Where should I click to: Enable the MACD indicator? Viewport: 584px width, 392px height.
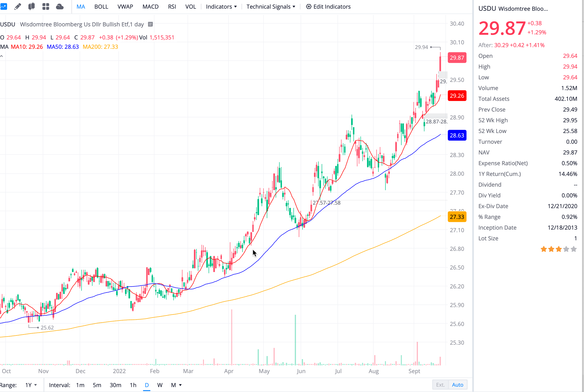(x=150, y=7)
